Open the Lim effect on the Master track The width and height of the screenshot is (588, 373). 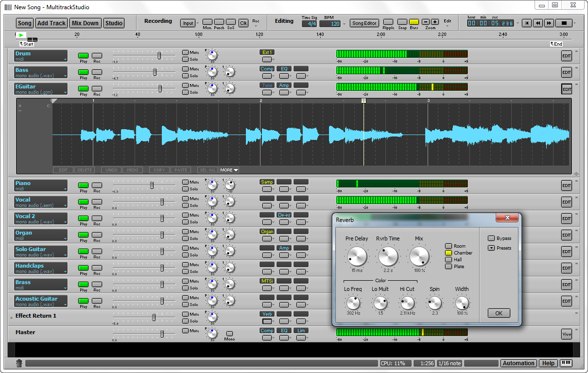pos(300,330)
